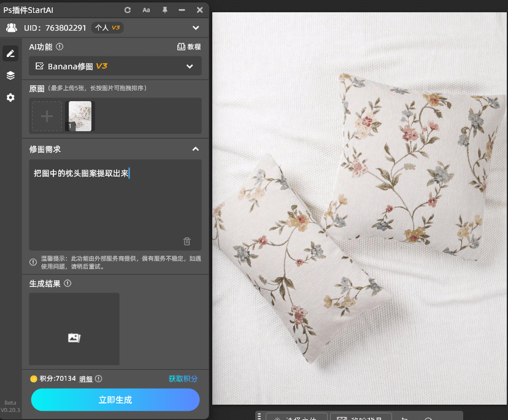The width and height of the screenshot is (508, 420).
Task: Expand the UID account dropdown chevron
Action: point(196,28)
